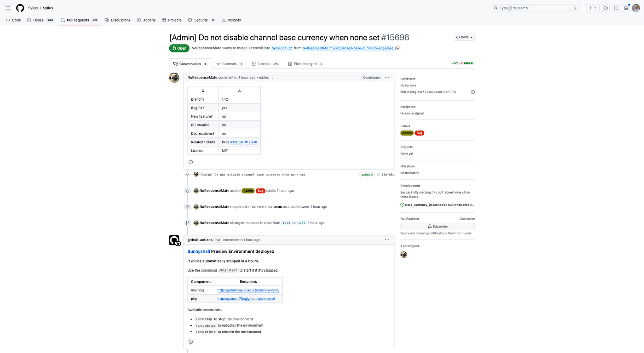Open the issues inbox icon in header
Viewport: 644px width, 353px height.
(x=605, y=8)
